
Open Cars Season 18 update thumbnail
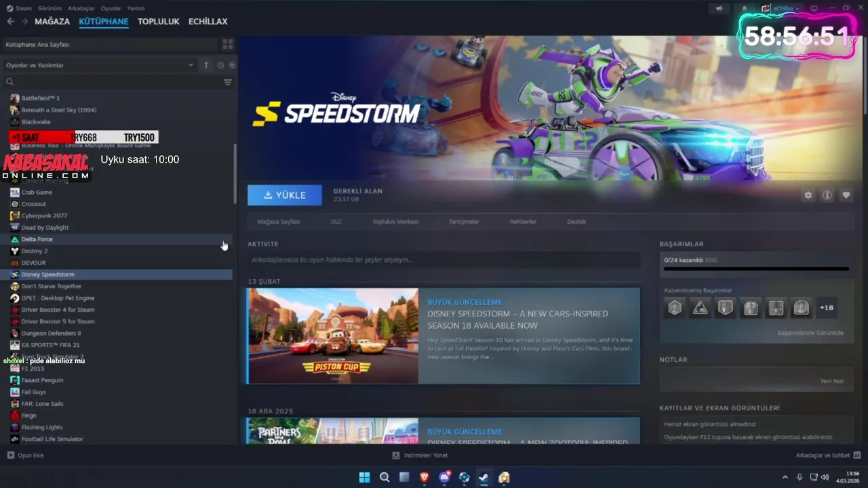[x=333, y=336]
